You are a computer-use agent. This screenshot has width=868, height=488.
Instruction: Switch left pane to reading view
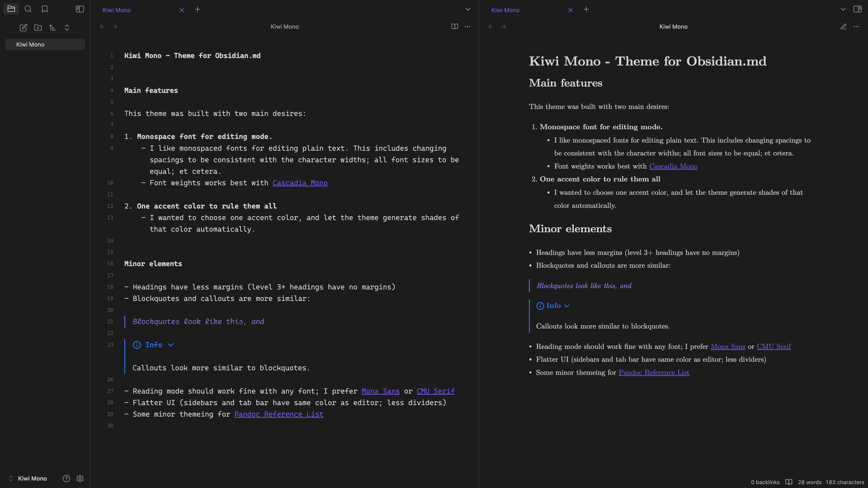point(455,27)
